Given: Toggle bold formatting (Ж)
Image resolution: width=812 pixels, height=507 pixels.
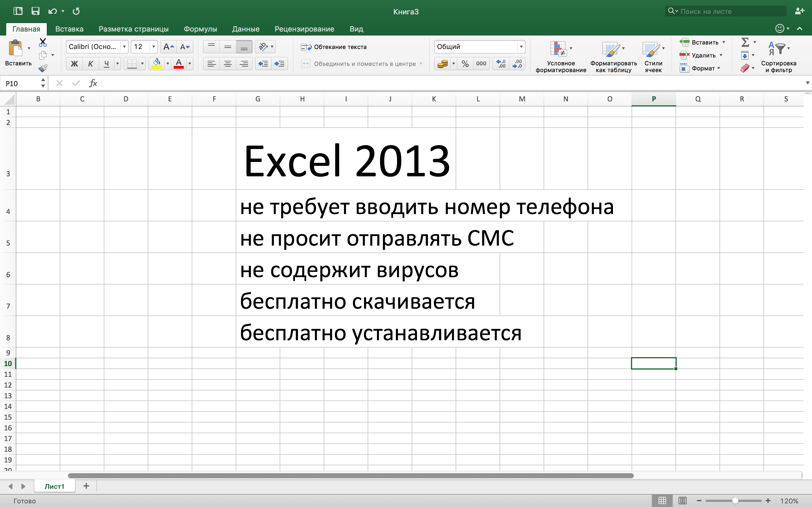Looking at the screenshot, I should (x=74, y=64).
